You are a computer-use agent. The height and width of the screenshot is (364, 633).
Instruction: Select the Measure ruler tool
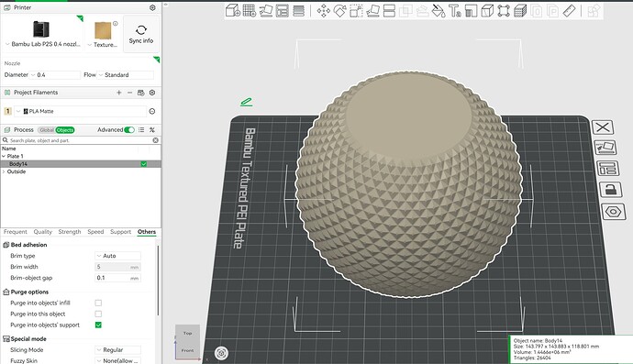(x=569, y=11)
